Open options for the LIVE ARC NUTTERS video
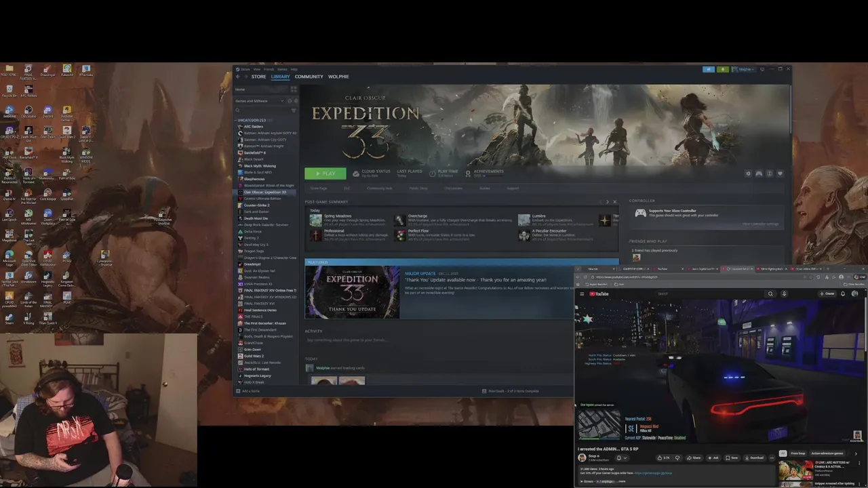 click(x=859, y=463)
